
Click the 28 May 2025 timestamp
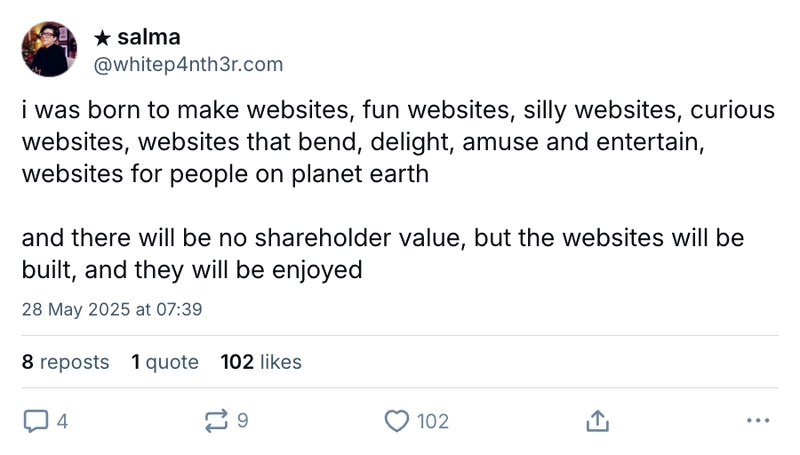click(112, 309)
